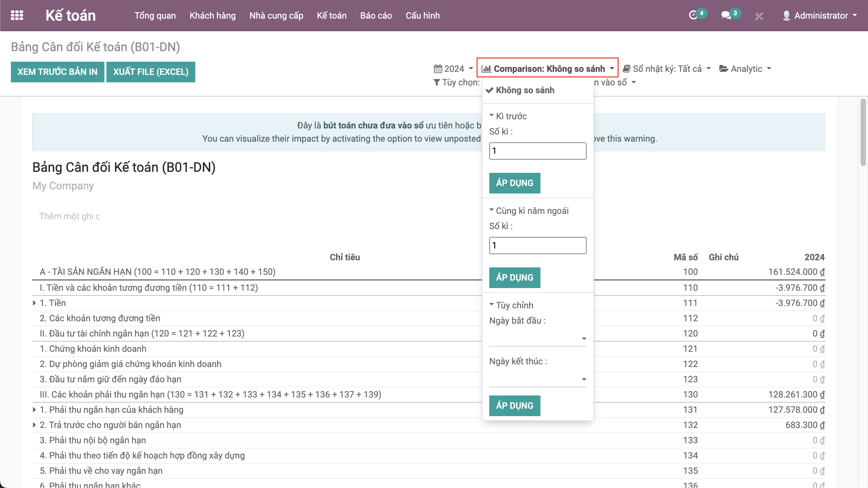Viewport: 868px width, 488px height.
Task: Click the journal book icon for Sổ nhật ký
Action: tap(627, 69)
